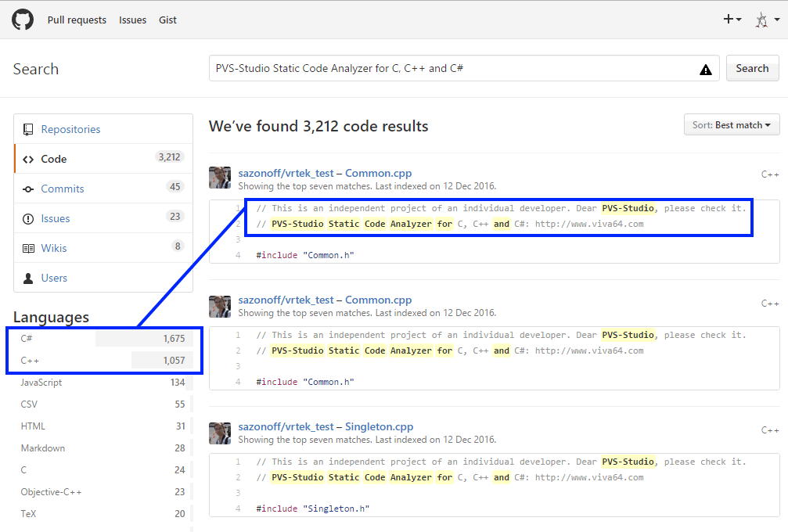Click the warning triangle in search box
This screenshot has width=788, height=532.
706,70
